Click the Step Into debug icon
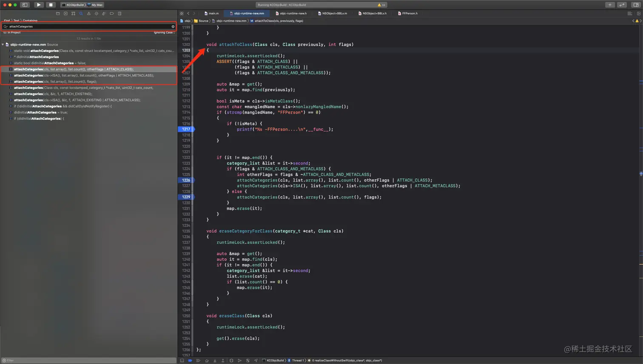Viewport: 643px width, 364px height. [x=215, y=361]
